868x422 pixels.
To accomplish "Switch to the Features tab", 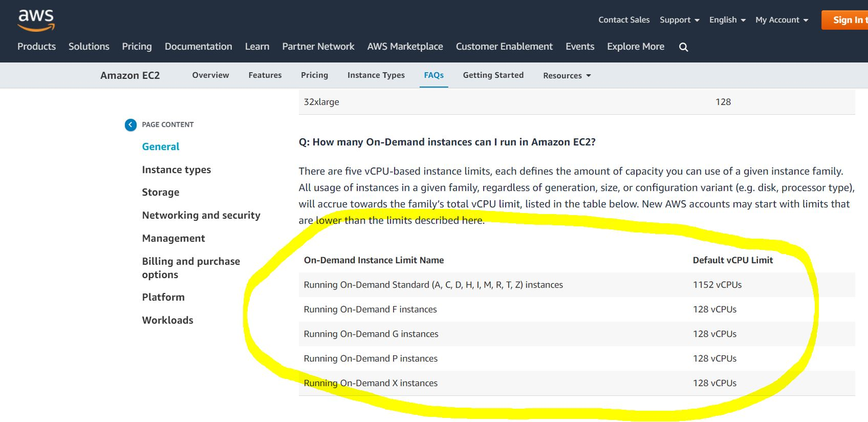I will [265, 75].
